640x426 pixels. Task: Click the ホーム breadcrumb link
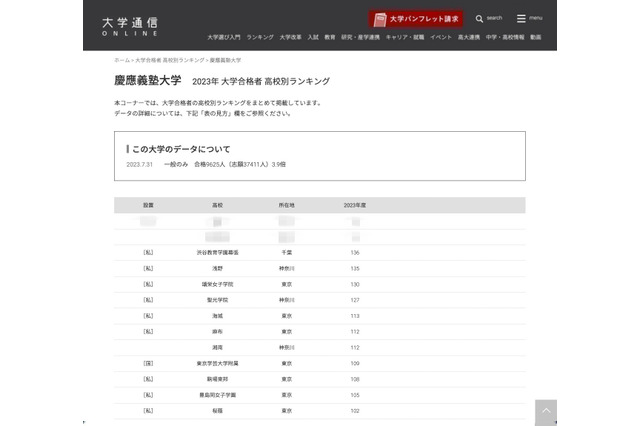(x=122, y=60)
